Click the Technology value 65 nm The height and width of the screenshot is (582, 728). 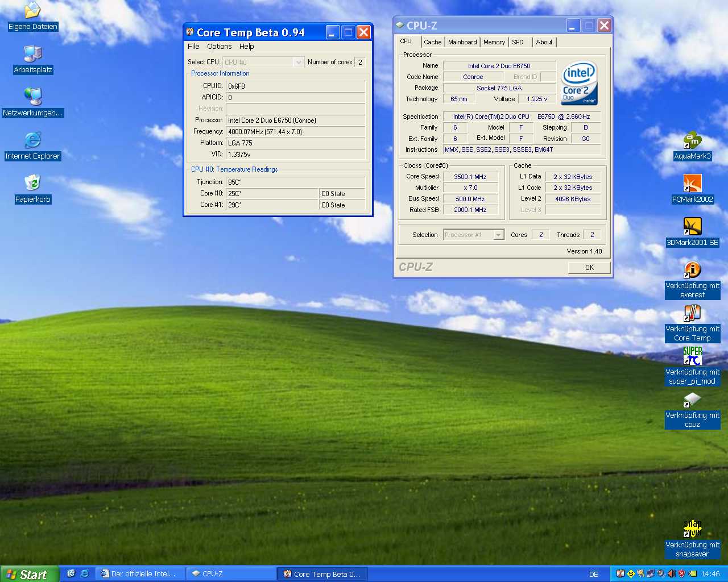click(x=458, y=99)
